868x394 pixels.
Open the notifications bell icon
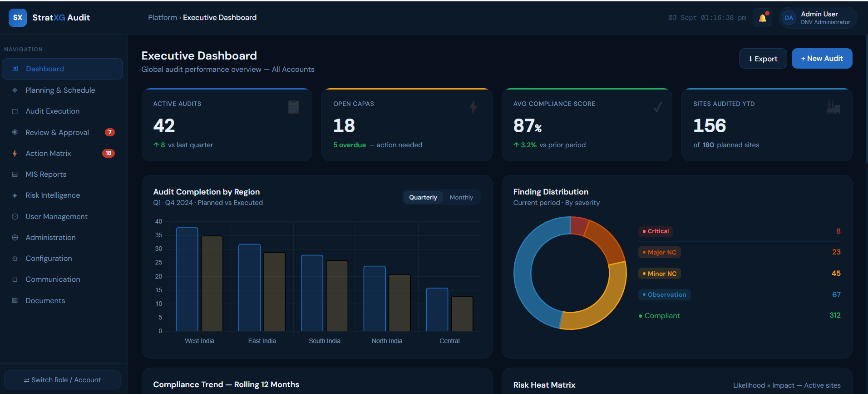(763, 18)
